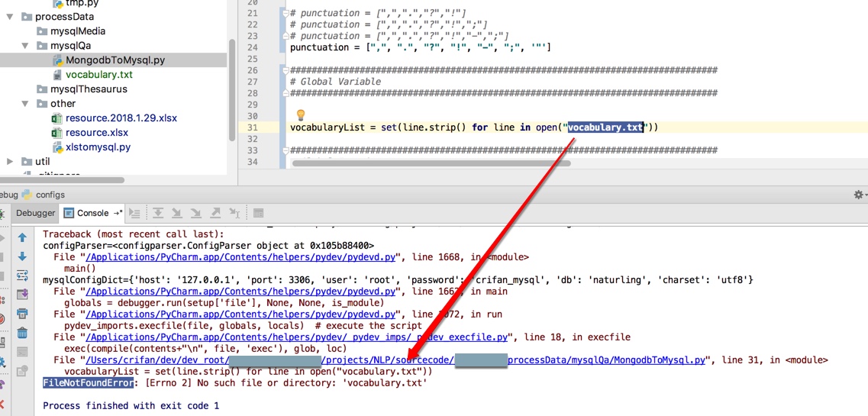Select MongodbToMysql.py in project tree
The height and width of the screenshot is (416, 868).
pyautogui.click(x=115, y=60)
